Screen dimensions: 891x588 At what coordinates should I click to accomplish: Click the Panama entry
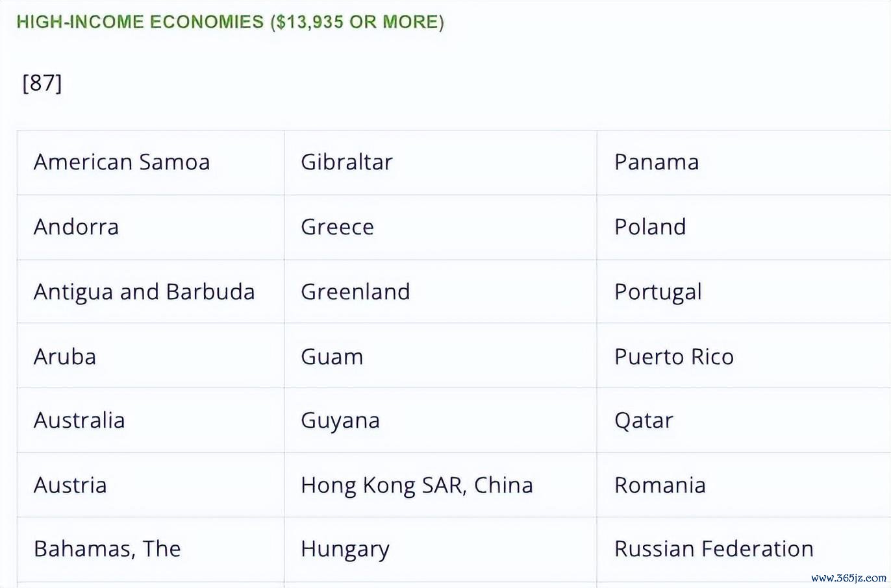[744, 162]
